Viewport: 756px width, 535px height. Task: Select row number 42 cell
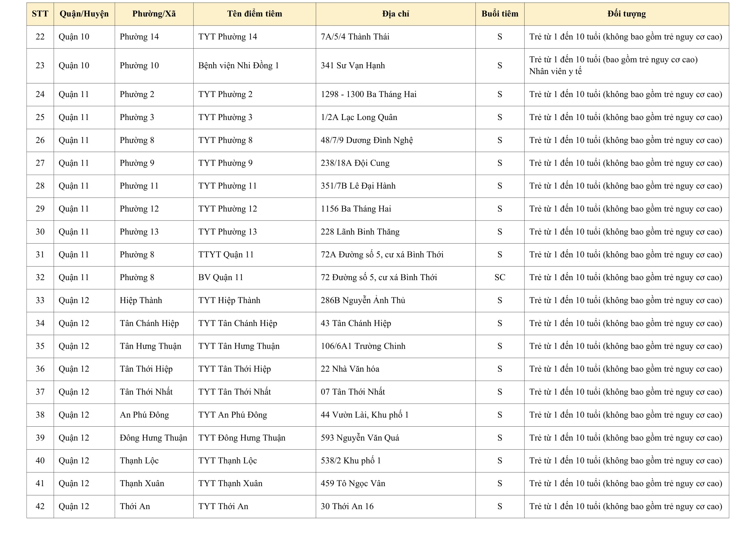[40, 506]
